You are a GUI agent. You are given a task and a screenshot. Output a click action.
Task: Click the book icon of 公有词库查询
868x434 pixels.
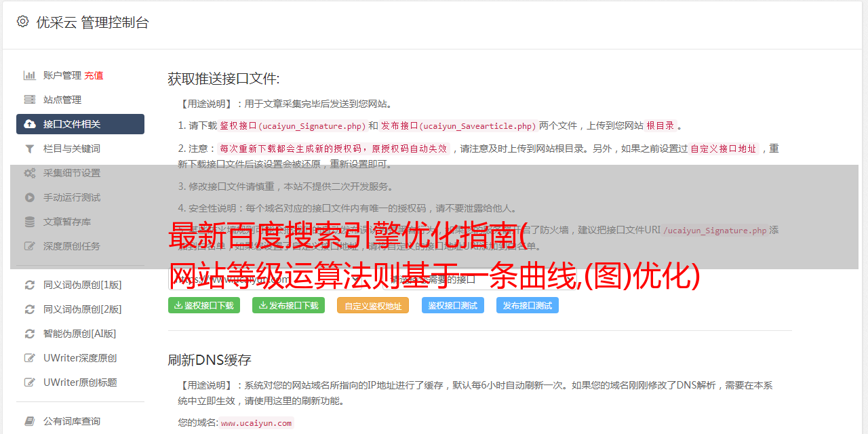30,421
